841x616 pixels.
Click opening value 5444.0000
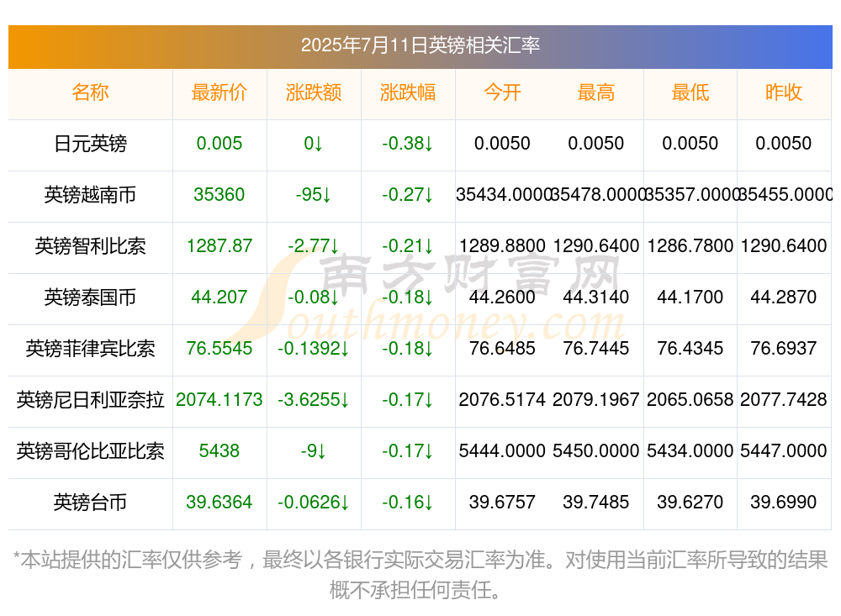click(502, 451)
